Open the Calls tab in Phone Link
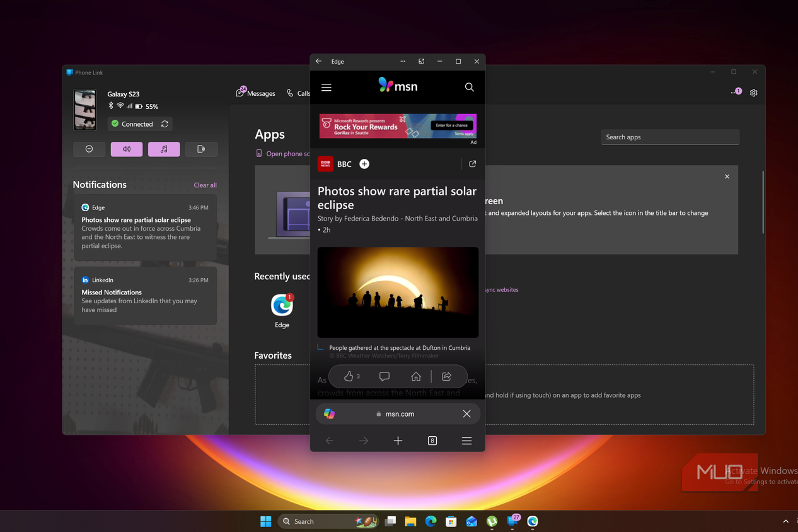The width and height of the screenshot is (798, 532). [299, 93]
